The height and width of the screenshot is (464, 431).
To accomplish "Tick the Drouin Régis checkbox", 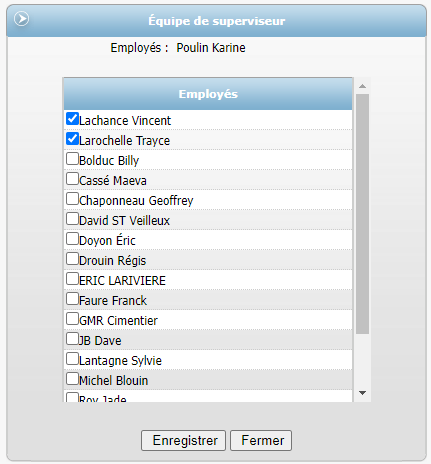I will point(72,259).
